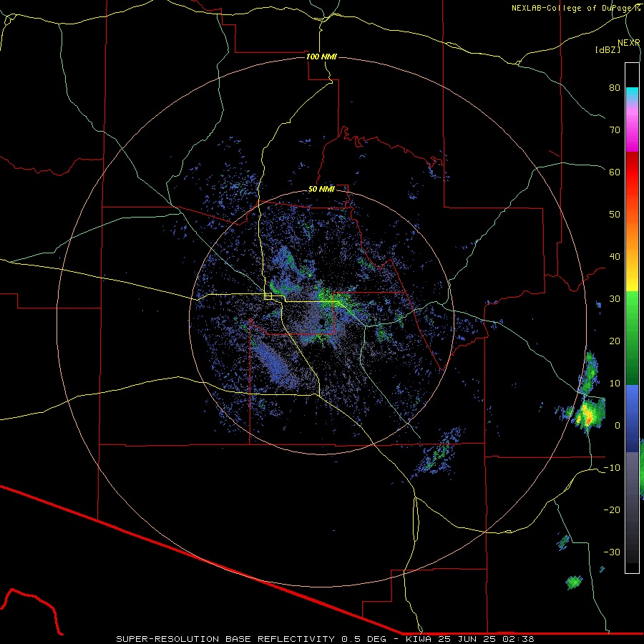The width and height of the screenshot is (644, 644).
Task: Click the cyan top of the color bar
Action: (632, 94)
